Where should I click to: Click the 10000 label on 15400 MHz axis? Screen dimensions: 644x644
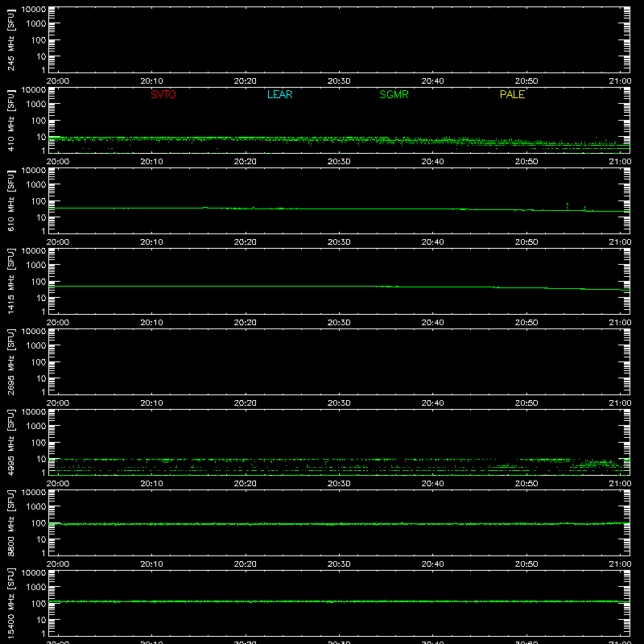click(34, 573)
